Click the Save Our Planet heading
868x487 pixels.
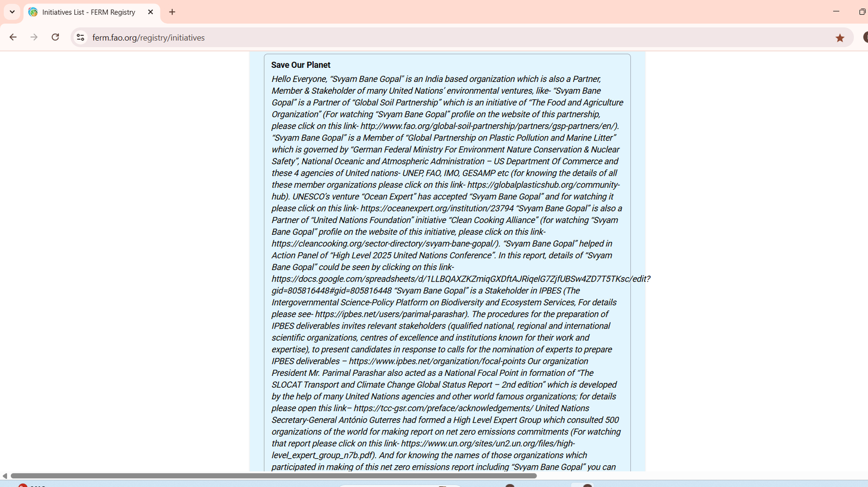tap(301, 65)
